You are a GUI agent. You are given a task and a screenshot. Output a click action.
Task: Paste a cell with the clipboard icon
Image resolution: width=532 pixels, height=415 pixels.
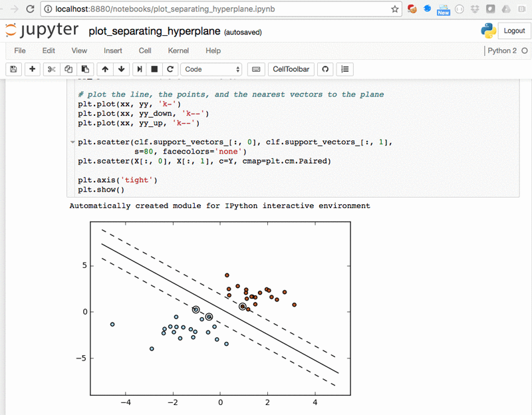click(85, 69)
